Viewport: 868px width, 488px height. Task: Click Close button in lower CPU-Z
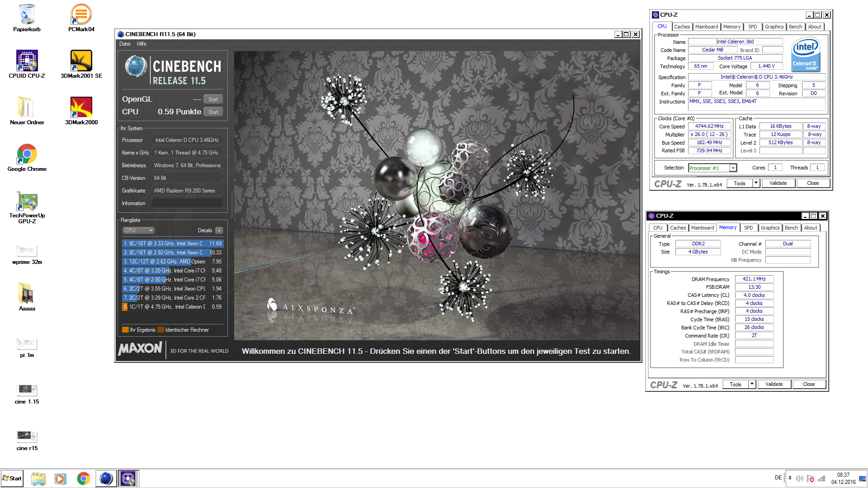pos(809,385)
